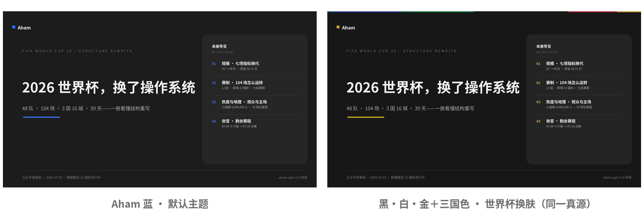Click the red stripe atop right slide

[592, 11]
